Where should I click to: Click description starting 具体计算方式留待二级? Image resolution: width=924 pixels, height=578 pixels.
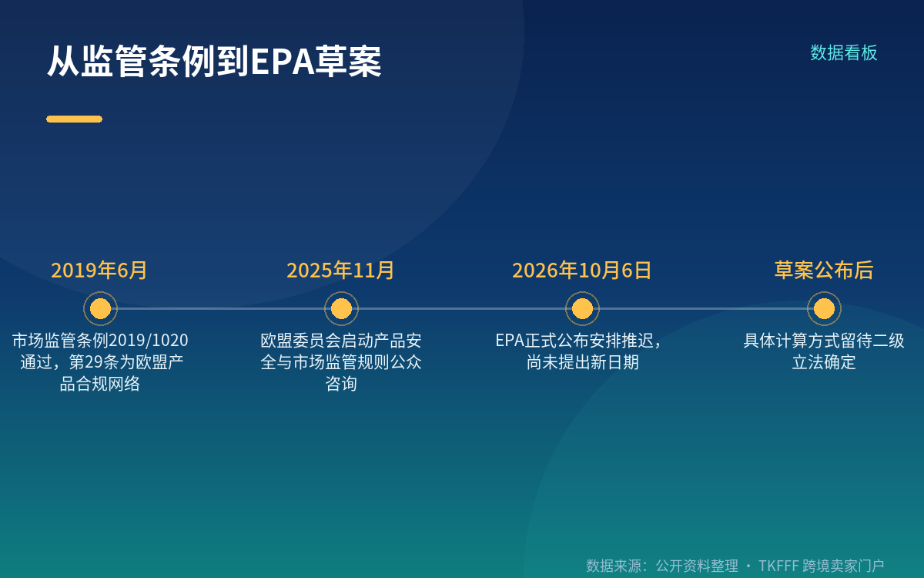tap(824, 351)
